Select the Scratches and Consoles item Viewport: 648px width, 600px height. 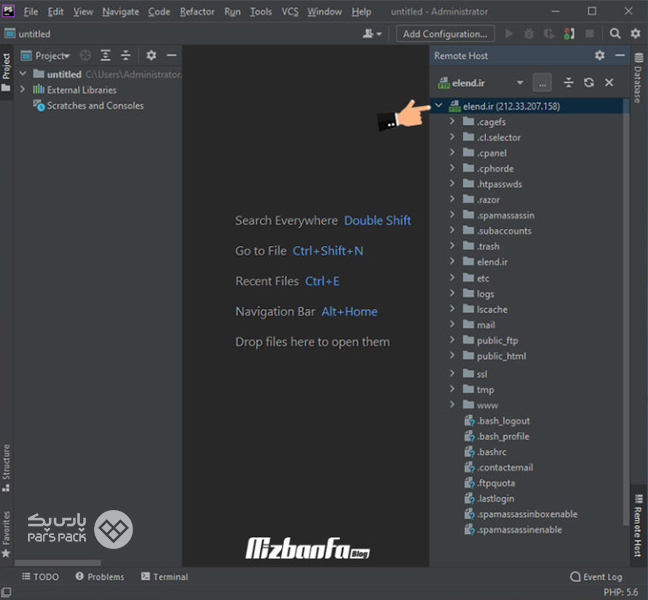click(x=88, y=105)
